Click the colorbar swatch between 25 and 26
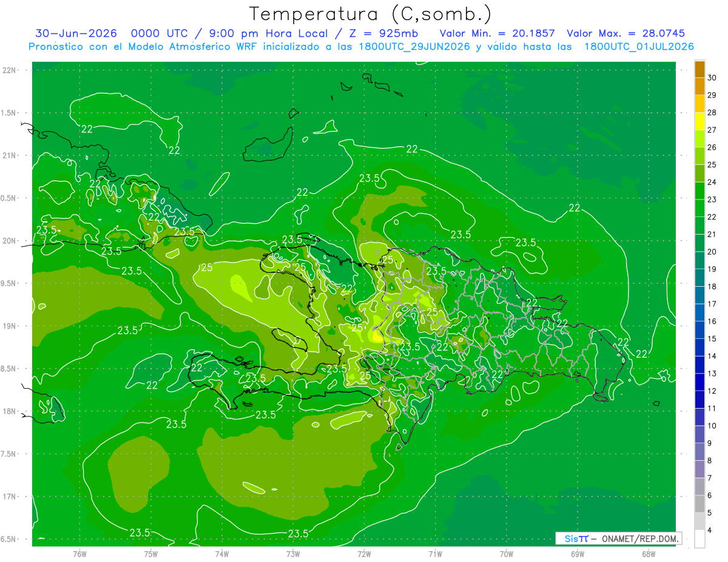The width and height of the screenshot is (728, 562). [699, 156]
